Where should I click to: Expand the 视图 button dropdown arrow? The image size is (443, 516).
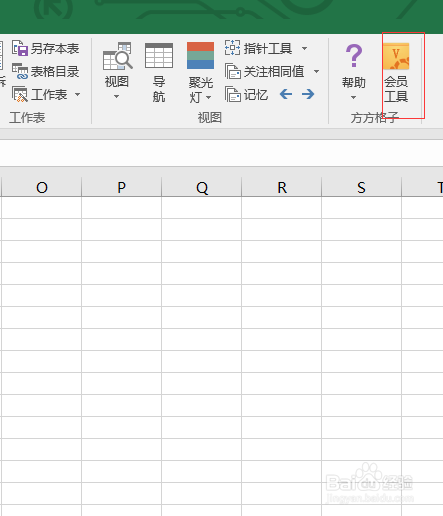(116, 97)
